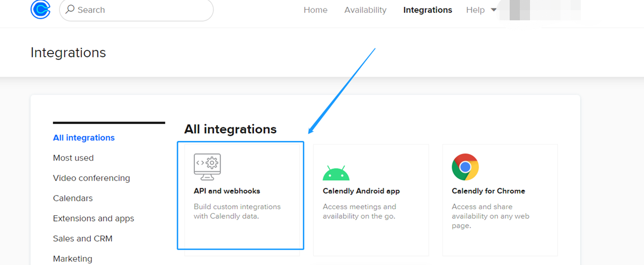Screen dimensions: 644x265
Task: Go to Home in top navigation
Action: pos(316,10)
